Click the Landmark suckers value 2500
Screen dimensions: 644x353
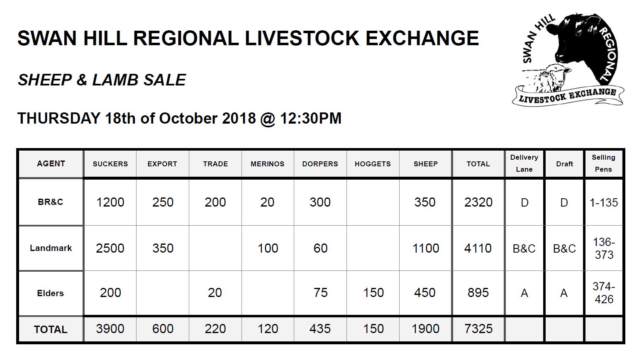(110, 248)
